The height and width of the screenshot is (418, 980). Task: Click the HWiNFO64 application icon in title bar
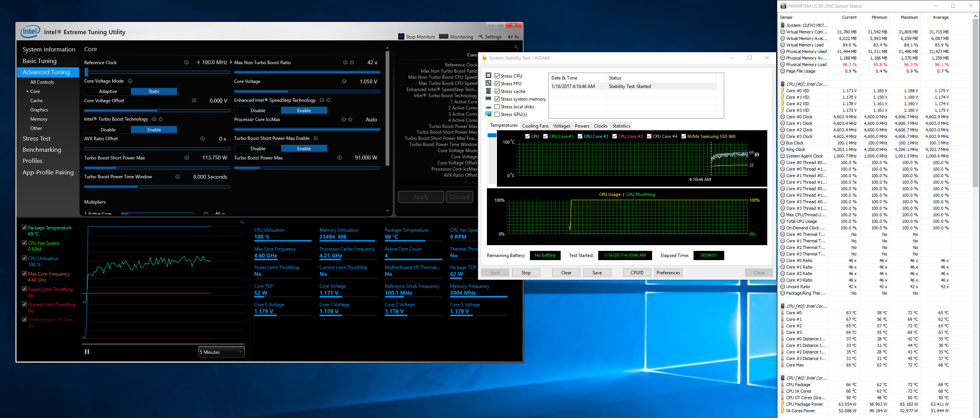point(783,6)
